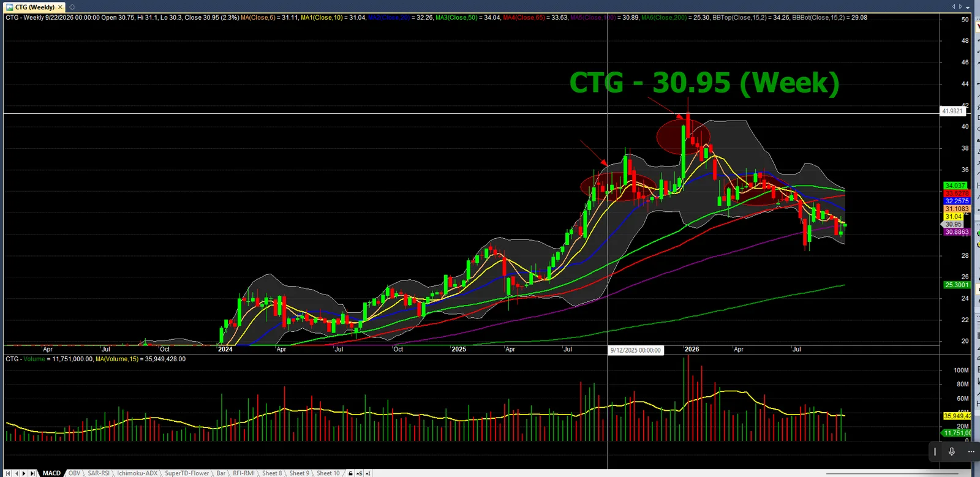Click the 41.9321 price level label
Image resolution: width=980 pixels, height=477 pixels.
click(952, 111)
